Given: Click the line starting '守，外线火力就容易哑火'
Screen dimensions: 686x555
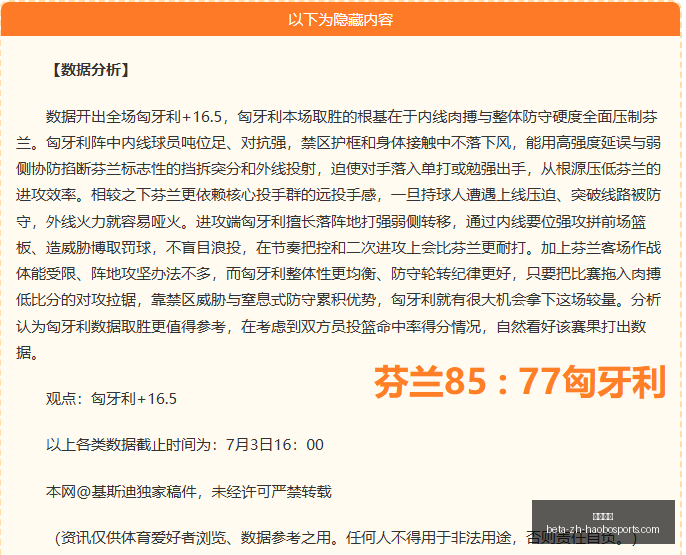Looking at the screenshot, I should point(331,222).
